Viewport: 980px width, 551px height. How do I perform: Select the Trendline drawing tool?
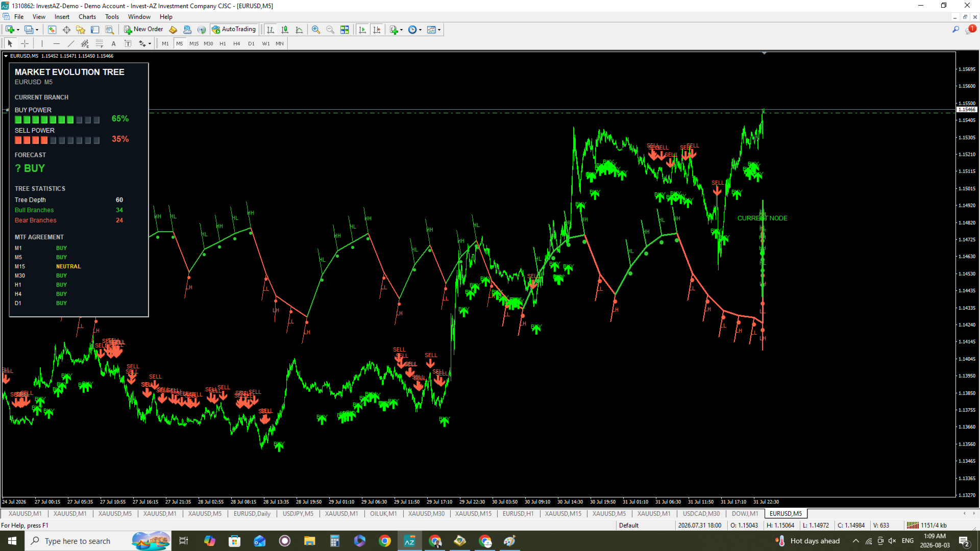(70, 43)
